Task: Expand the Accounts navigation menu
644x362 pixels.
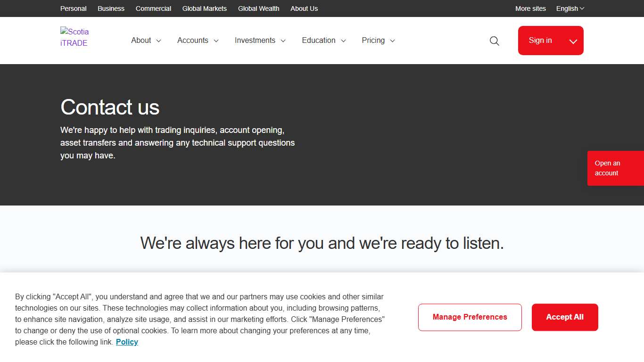Action: point(198,41)
